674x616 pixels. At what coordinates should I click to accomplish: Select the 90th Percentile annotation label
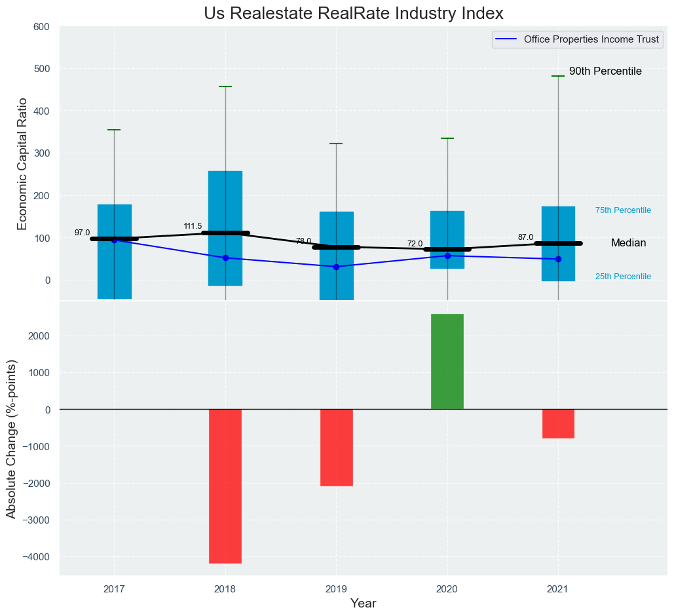tap(605, 71)
